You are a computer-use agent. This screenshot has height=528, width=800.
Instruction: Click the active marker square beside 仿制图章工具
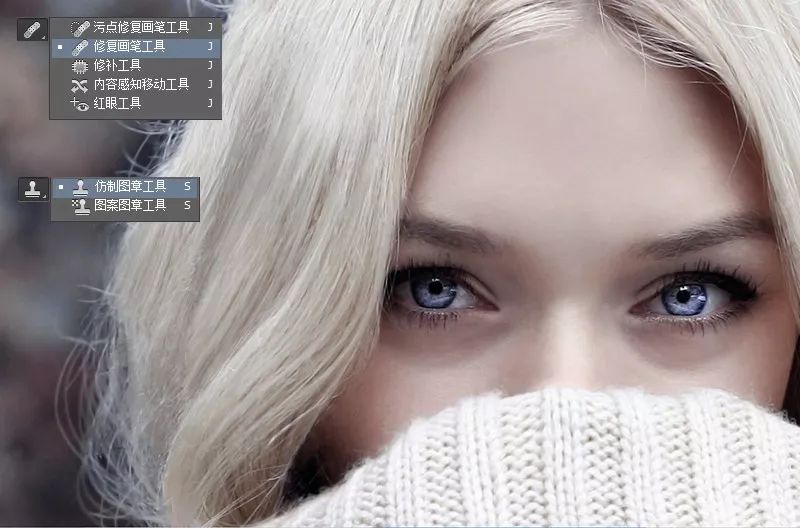[61, 187]
